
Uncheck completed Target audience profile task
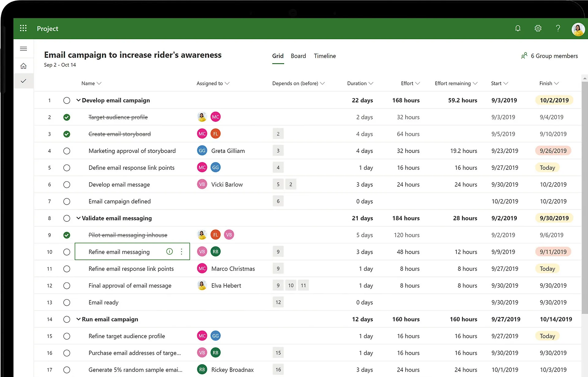pyautogui.click(x=67, y=117)
